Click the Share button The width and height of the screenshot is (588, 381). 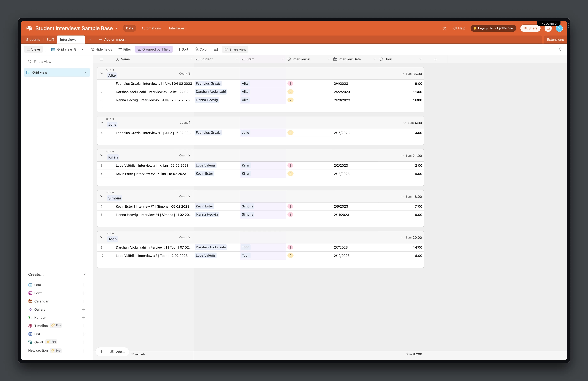530,28
